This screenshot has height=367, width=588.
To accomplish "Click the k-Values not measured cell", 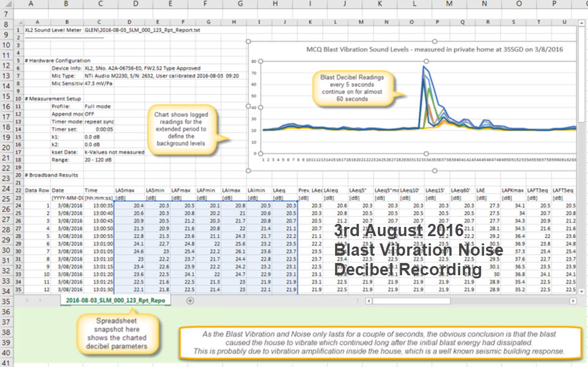I will coord(114,152).
